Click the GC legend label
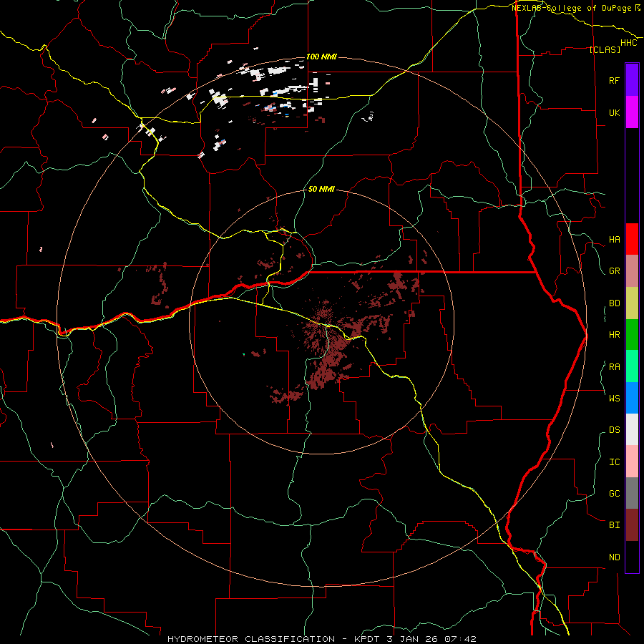Screen dimensions: 644x644 tap(614, 493)
